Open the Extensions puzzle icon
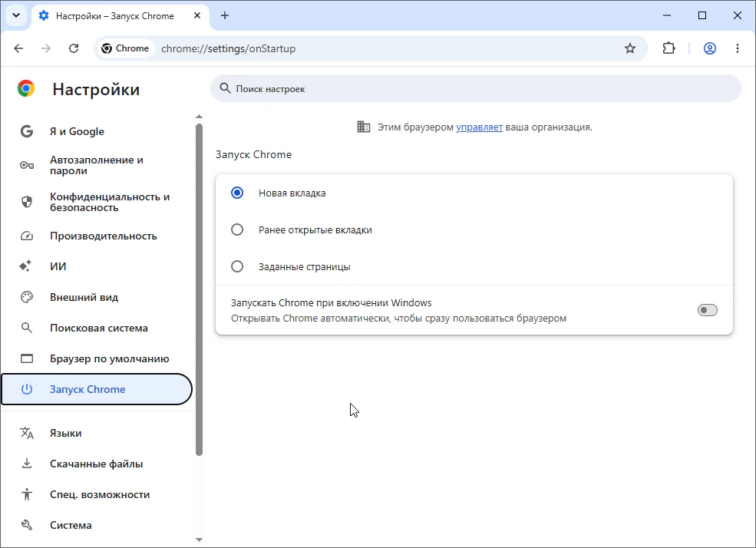756x548 pixels. point(669,48)
